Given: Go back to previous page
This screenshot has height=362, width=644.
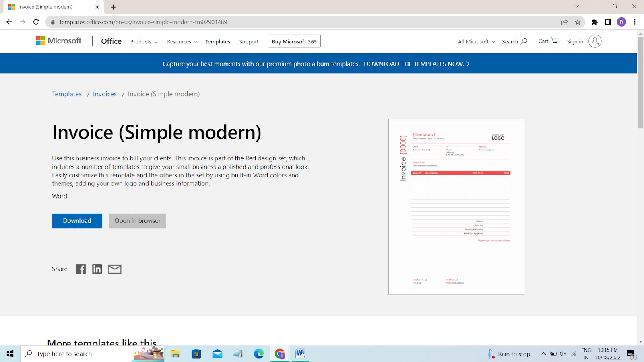Looking at the screenshot, I should (x=9, y=22).
